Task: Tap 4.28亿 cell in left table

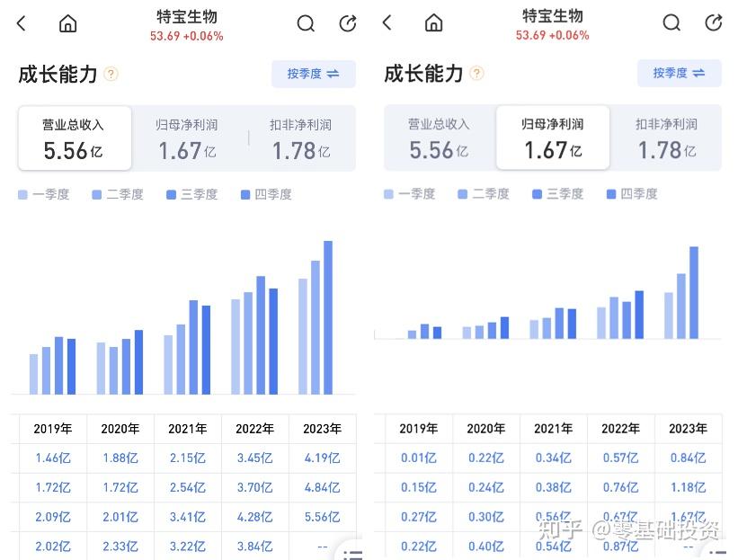Action: tap(254, 517)
